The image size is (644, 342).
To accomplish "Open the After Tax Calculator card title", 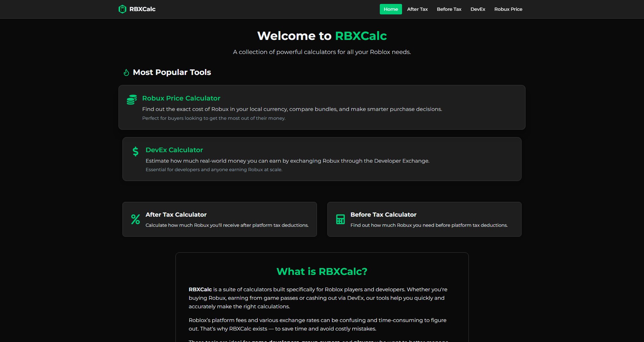I will 176,215.
